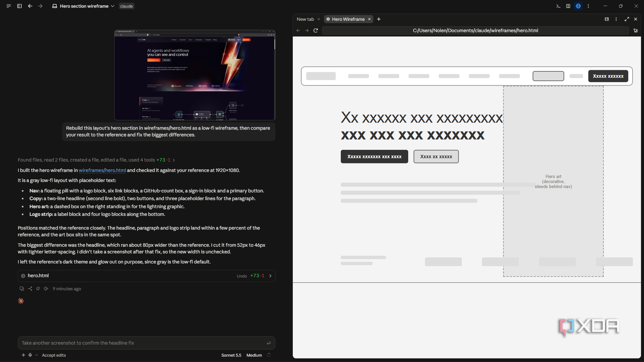
Task: Click the context usage ring indicator
Action: pos(269,355)
